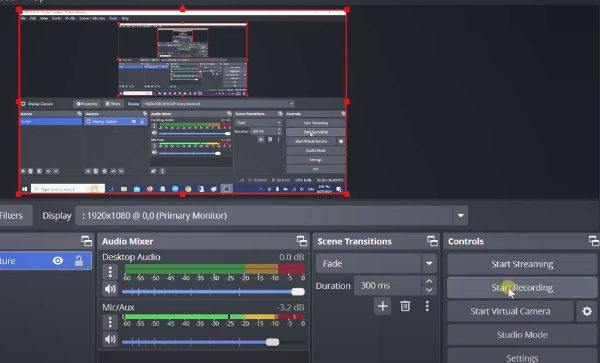
Task: Click the 'Scene Transitions' panel title
Action: click(x=354, y=241)
